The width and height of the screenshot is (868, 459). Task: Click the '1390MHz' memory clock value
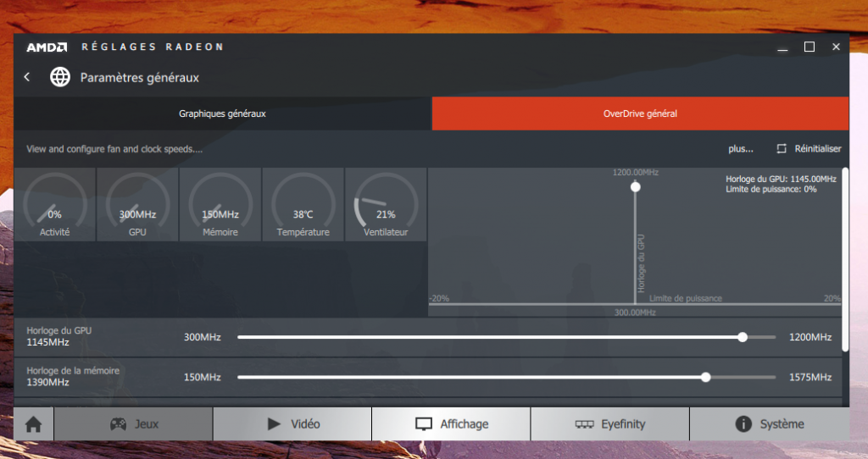[48, 382]
